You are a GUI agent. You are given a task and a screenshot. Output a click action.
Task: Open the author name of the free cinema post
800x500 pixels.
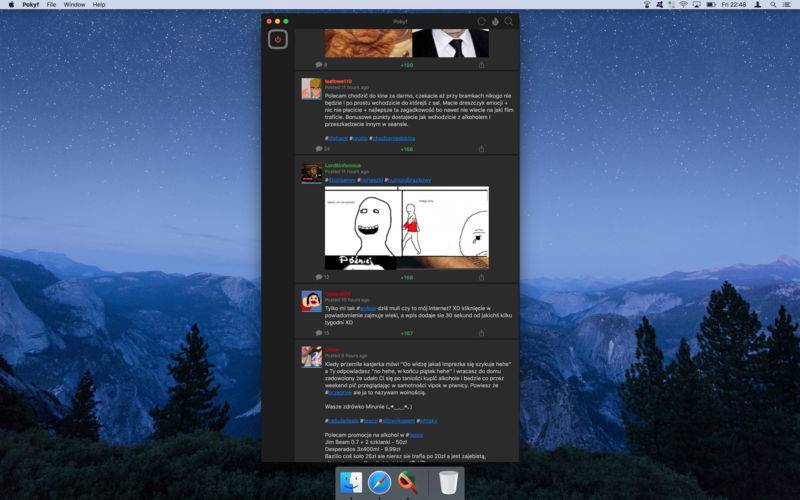338,82
